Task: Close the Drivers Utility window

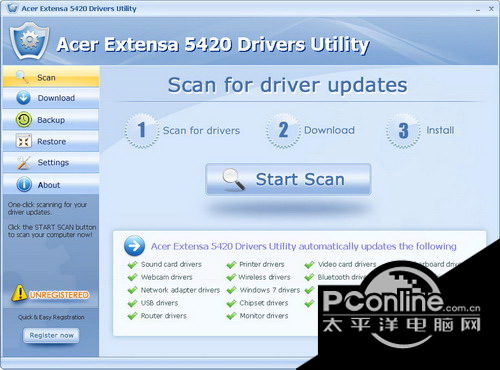Action: (x=491, y=9)
